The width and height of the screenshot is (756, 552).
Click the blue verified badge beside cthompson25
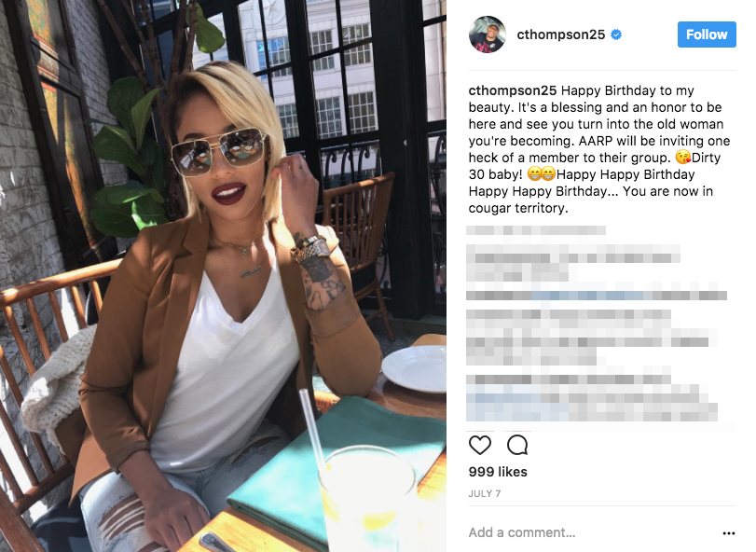[615, 34]
